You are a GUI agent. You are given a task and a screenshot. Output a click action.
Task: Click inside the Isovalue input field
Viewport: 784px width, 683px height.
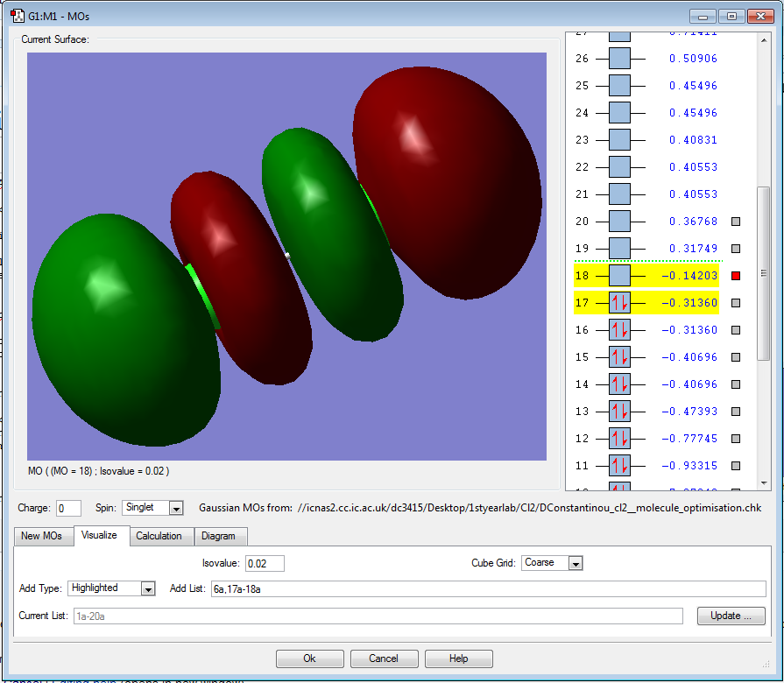pyautogui.click(x=265, y=563)
